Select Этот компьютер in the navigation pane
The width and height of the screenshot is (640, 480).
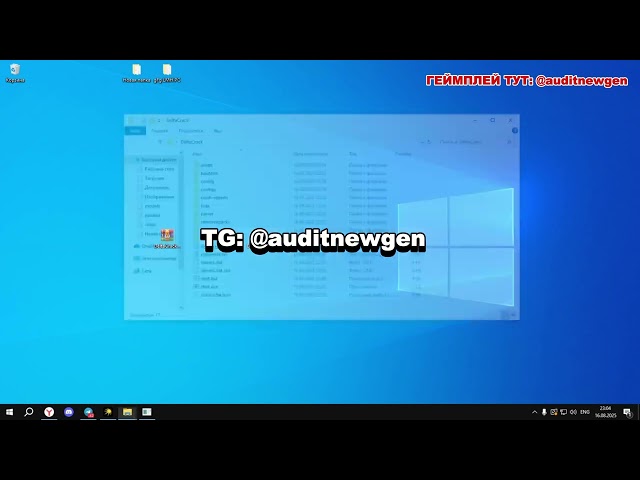click(156, 258)
